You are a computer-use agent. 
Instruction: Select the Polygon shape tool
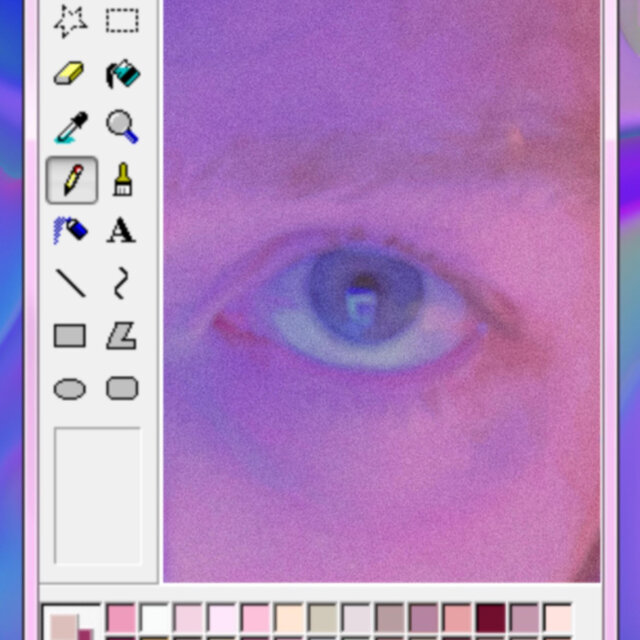(122, 336)
